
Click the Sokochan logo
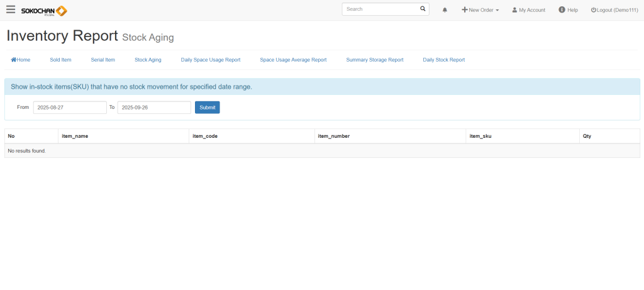[44, 11]
